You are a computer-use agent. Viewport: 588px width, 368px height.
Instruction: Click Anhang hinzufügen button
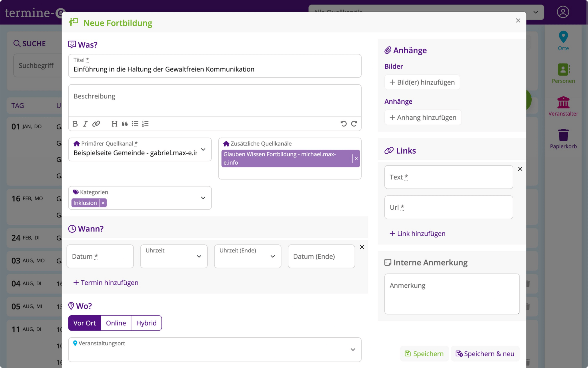coord(423,118)
